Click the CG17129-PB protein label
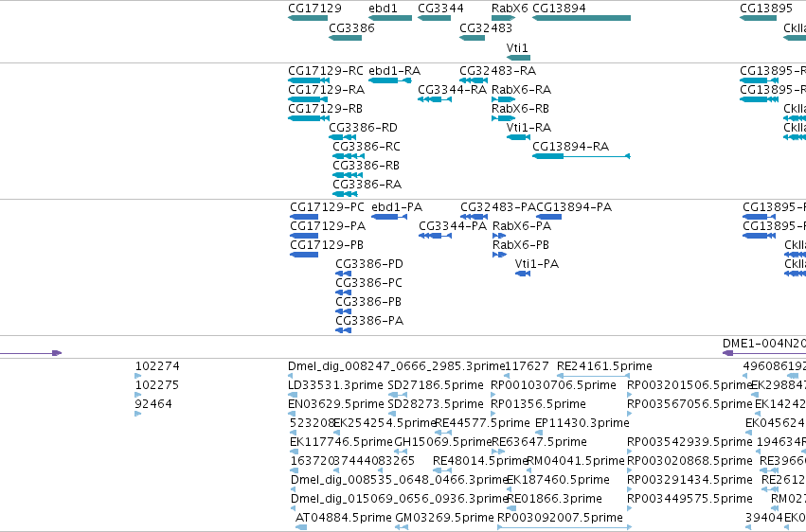This screenshot has height=532, width=806. 327,245
